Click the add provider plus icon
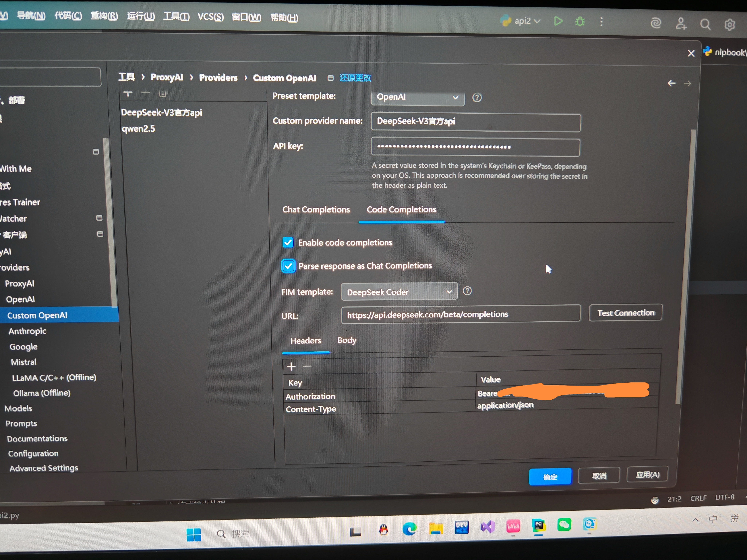 click(x=128, y=93)
